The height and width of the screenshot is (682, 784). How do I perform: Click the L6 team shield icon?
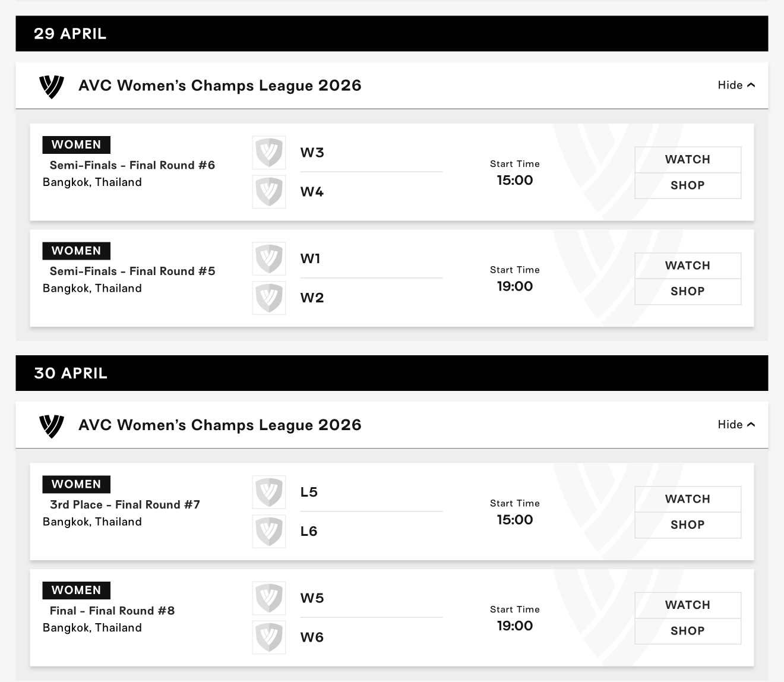(269, 531)
